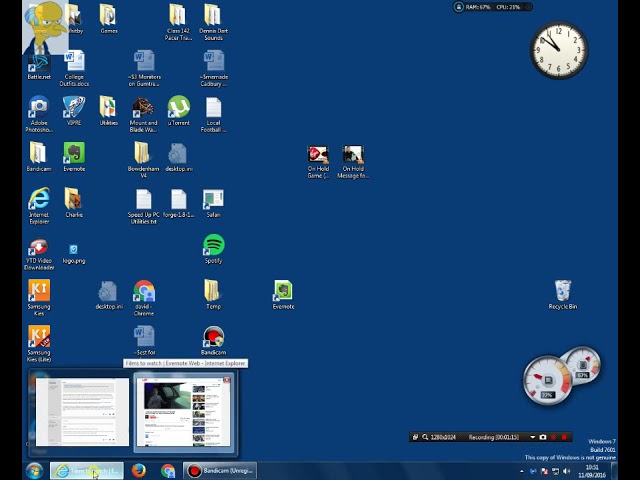The width and height of the screenshot is (640, 480).
Task: Click the analog clock gadget
Action: (559, 50)
